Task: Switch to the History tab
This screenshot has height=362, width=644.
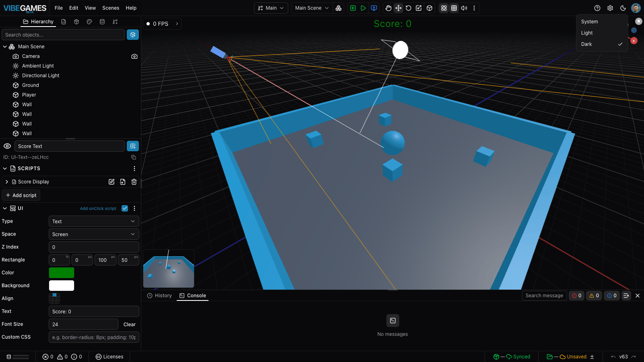Action: [159, 296]
